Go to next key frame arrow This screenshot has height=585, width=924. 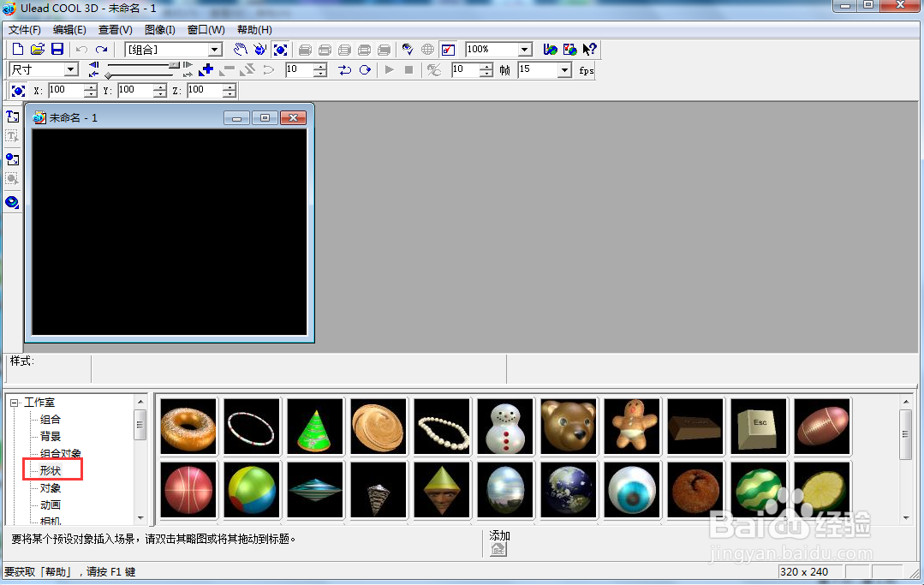click(188, 73)
